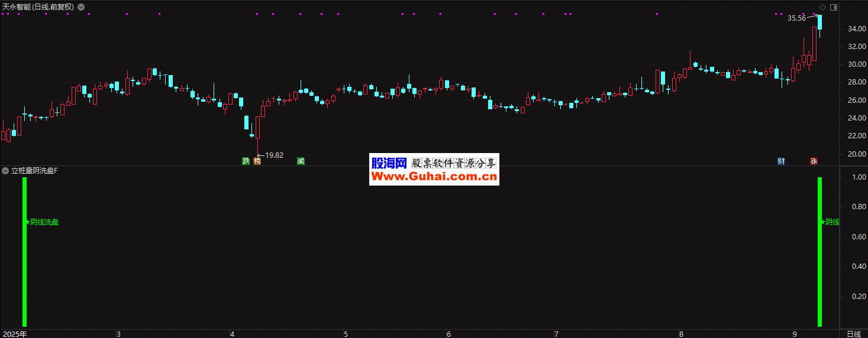Click the 19.82 low price label
The image size is (868, 338).
coord(274,155)
